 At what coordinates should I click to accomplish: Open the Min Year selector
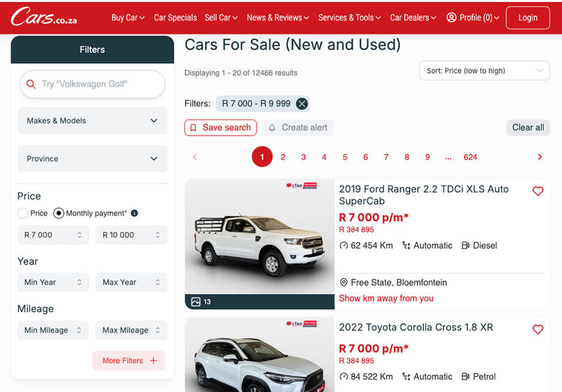coord(53,282)
